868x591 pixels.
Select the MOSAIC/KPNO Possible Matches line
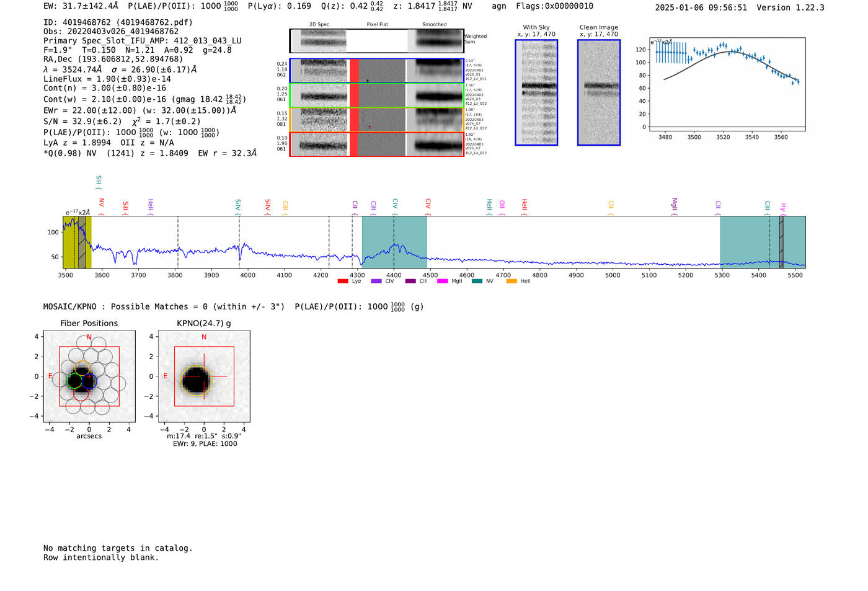[234, 306]
